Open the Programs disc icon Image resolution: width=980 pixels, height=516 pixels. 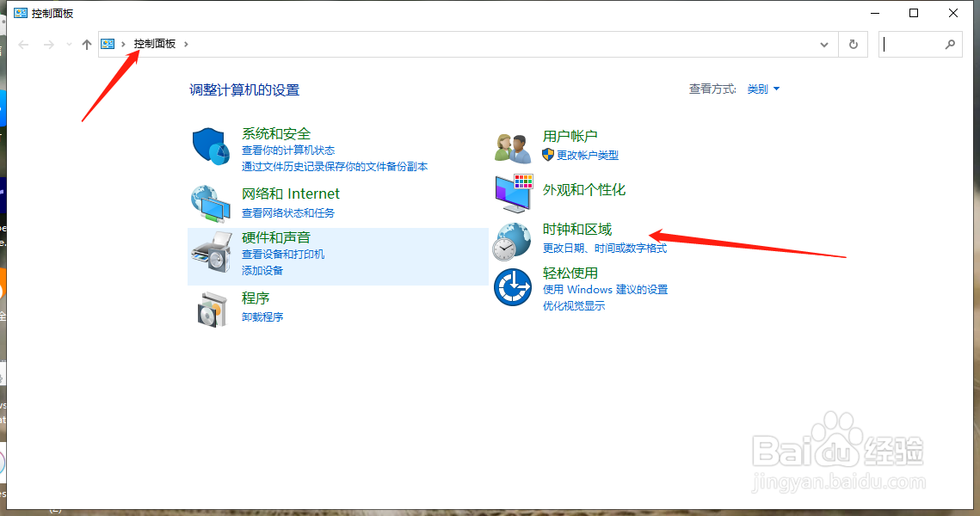(212, 310)
